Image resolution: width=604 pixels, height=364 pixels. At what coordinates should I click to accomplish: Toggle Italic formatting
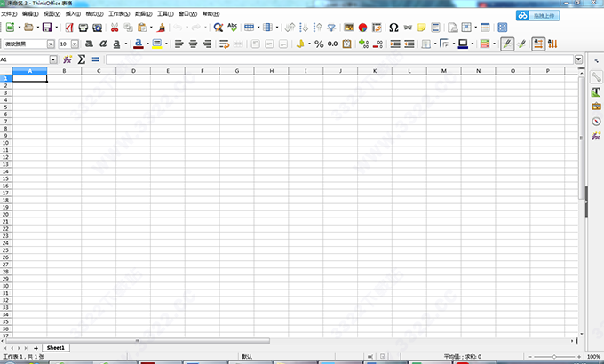coord(103,44)
